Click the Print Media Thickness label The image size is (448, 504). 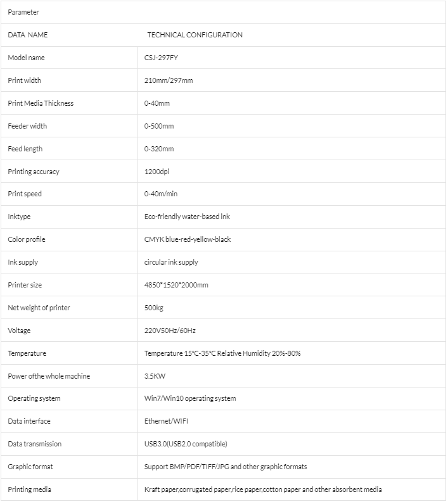(x=41, y=103)
